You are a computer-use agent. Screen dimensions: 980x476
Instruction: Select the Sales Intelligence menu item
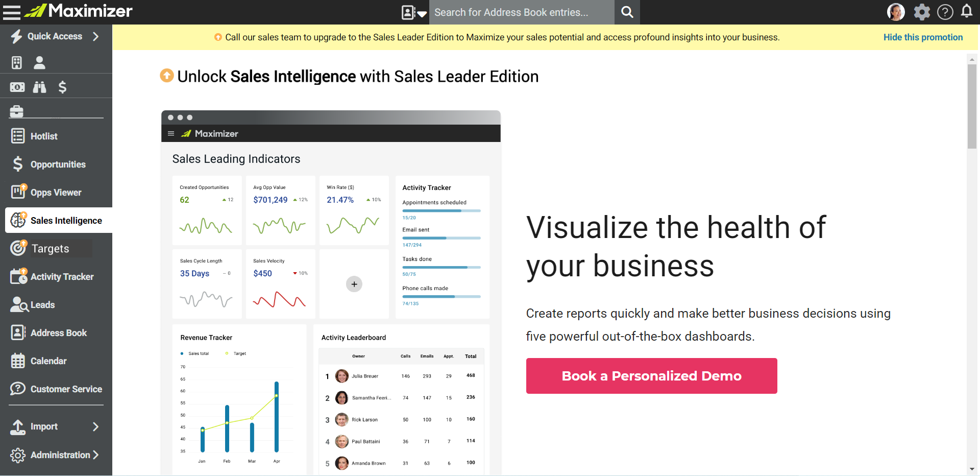click(59, 220)
